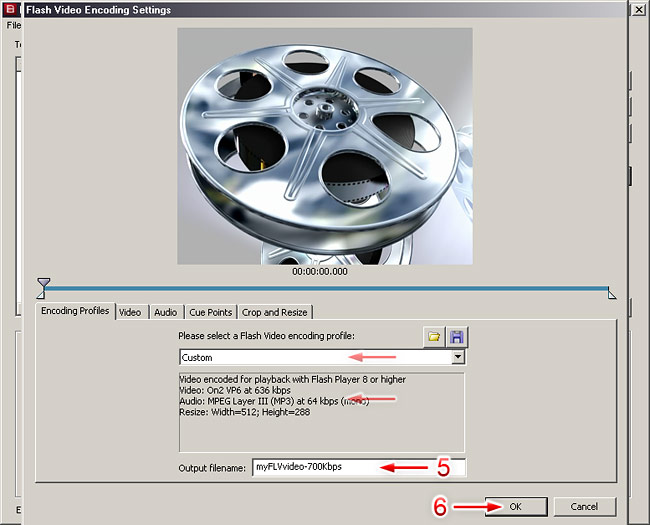Expand the Custom encoding profile dropdown arrow
The width and height of the screenshot is (650, 525).
[x=458, y=357]
